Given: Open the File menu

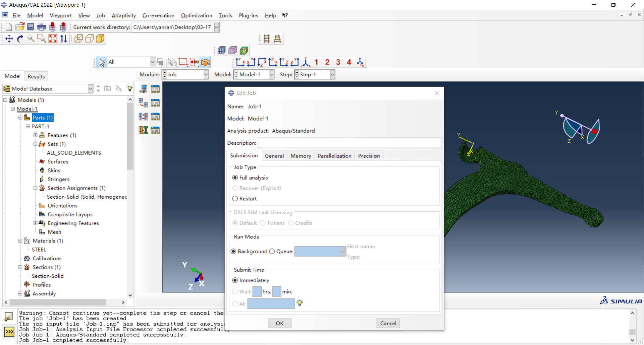Looking at the screenshot, I should click(x=16, y=15).
